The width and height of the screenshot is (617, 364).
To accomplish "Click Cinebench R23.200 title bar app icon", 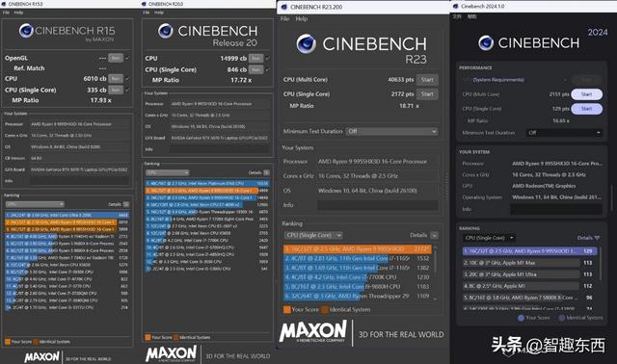I will coord(284,7).
